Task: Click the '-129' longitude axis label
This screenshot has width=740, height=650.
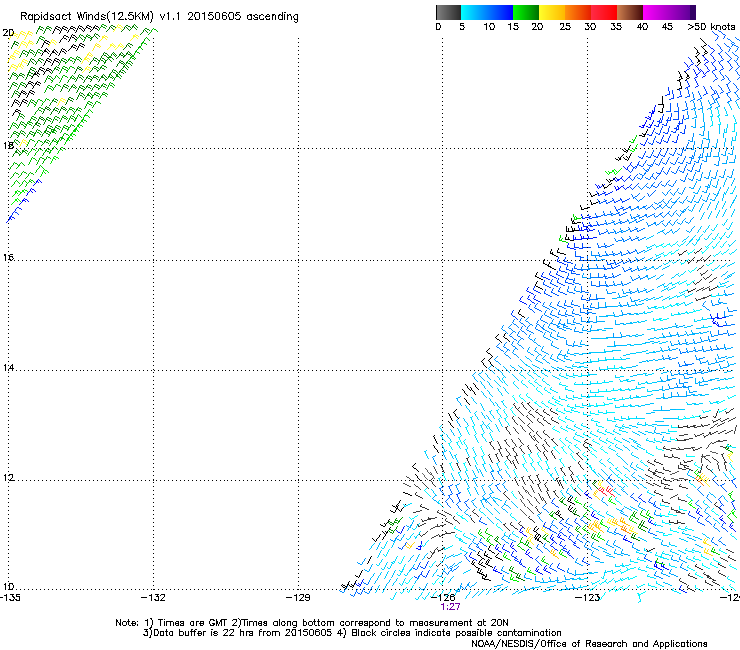Action: (298, 598)
